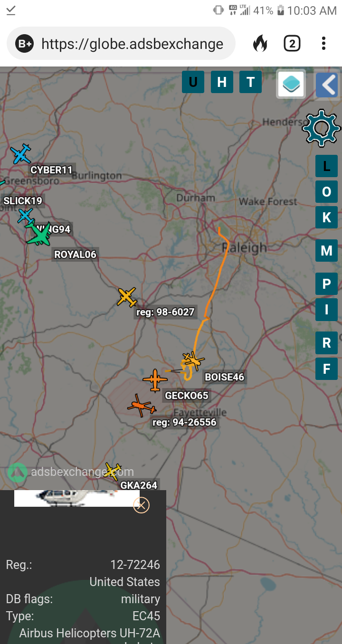342x644 pixels.
Task: Select helicopter icon reg 94-26556
Action: 141,406
